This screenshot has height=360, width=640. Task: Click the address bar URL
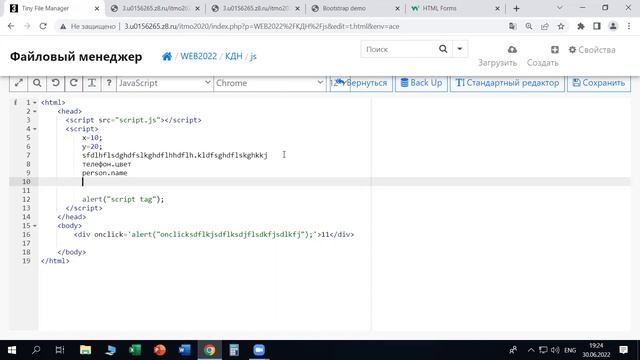[x=261, y=26]
